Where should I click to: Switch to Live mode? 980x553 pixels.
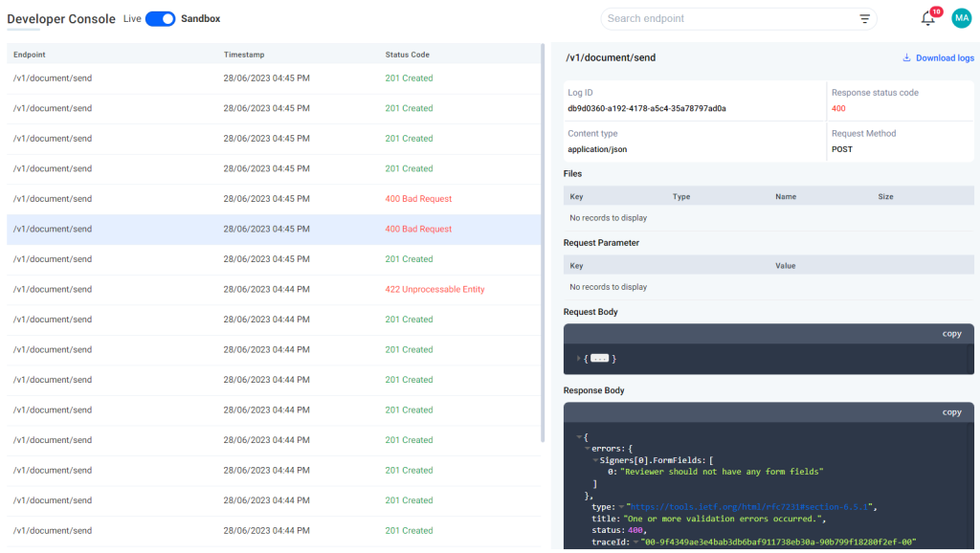(x=132, y=18)
